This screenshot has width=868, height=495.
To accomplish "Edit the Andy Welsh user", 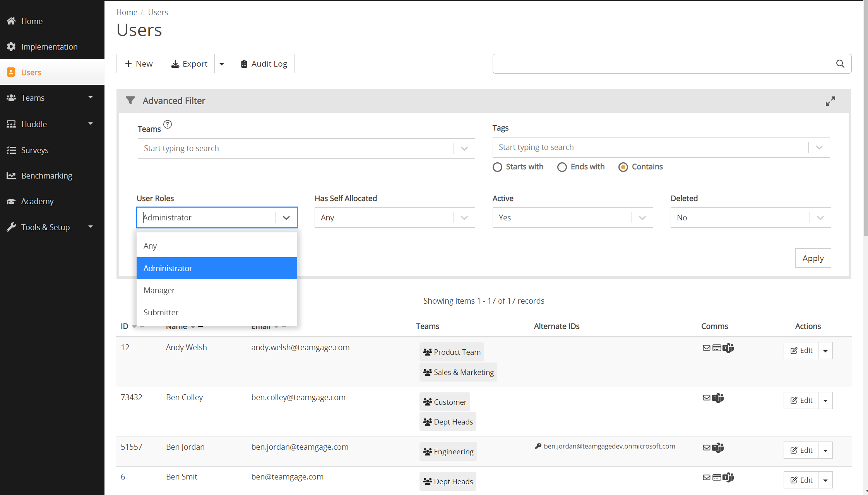I will pos(801,351).
